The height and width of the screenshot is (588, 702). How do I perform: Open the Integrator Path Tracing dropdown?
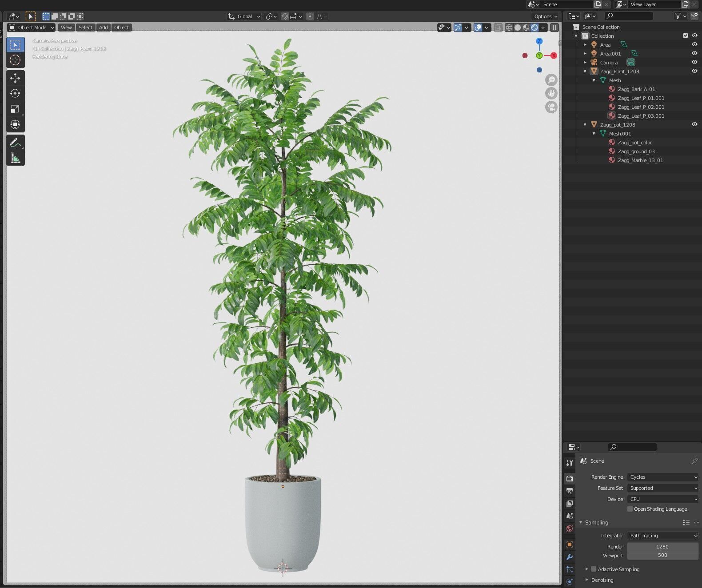(x=663, y=536)
